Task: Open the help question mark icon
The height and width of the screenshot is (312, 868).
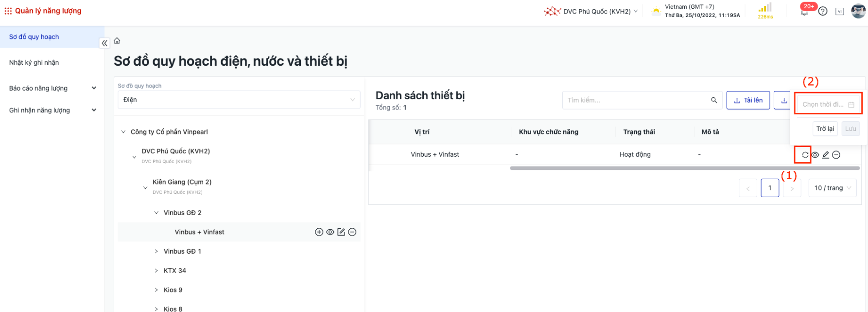Action: pyautogui.click(x=823, y=11)
